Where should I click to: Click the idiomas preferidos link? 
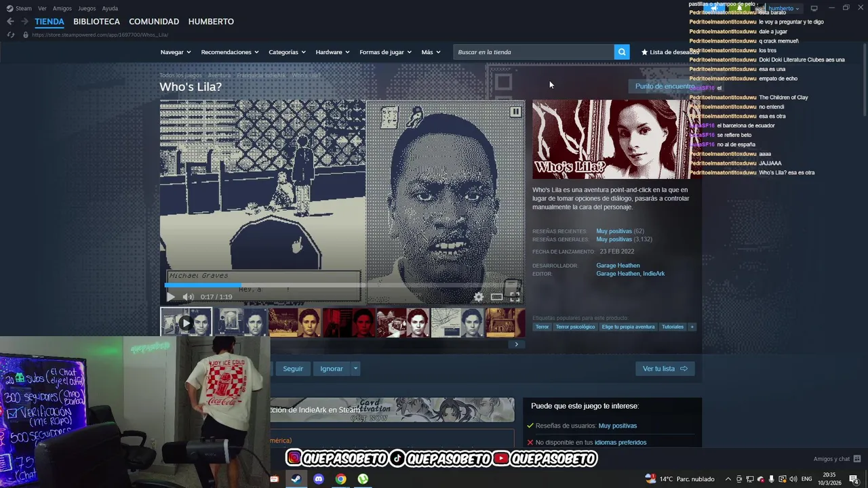pyautogui.click(x=620, y=443)
